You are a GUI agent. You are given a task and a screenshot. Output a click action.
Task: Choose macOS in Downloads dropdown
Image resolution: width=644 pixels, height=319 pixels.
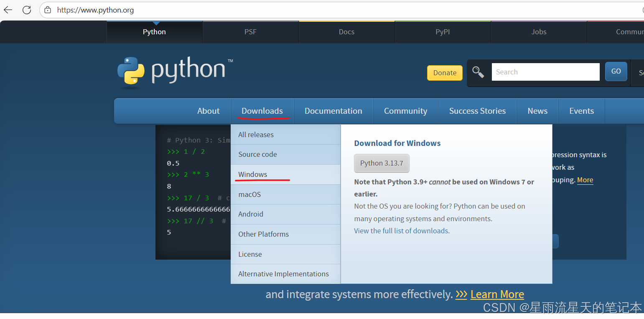coord(285,194)
